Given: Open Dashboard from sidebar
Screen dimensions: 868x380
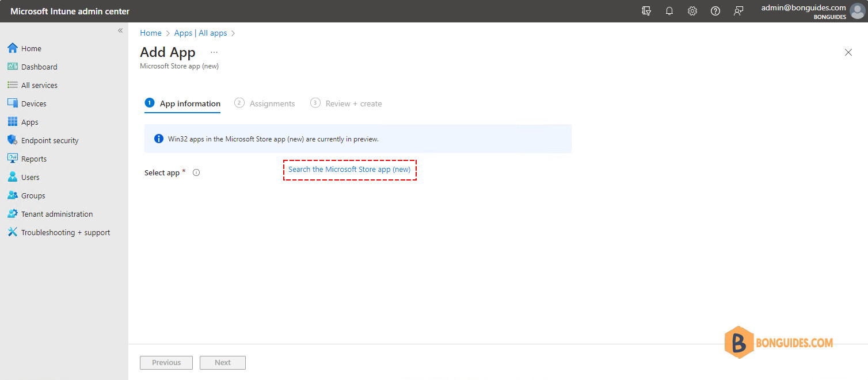Looking at the screenshot, I should tap(39, 67).
